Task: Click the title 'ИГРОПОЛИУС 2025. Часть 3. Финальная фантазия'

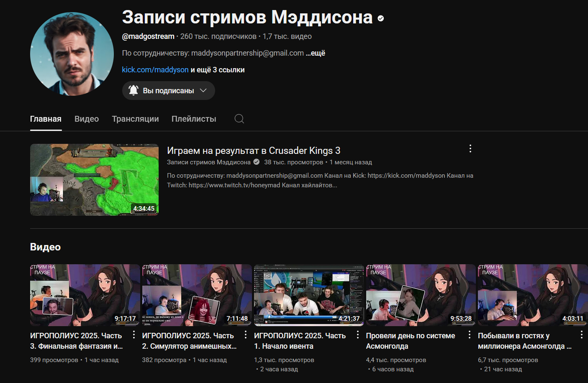Action: [x=77, y=341]
